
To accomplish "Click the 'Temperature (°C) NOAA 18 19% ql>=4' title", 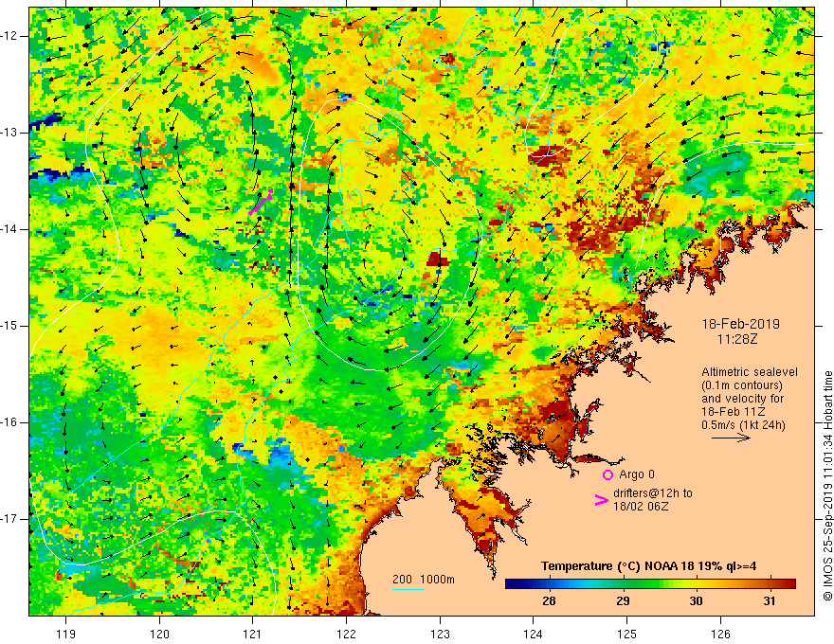I will coord(649,566).
